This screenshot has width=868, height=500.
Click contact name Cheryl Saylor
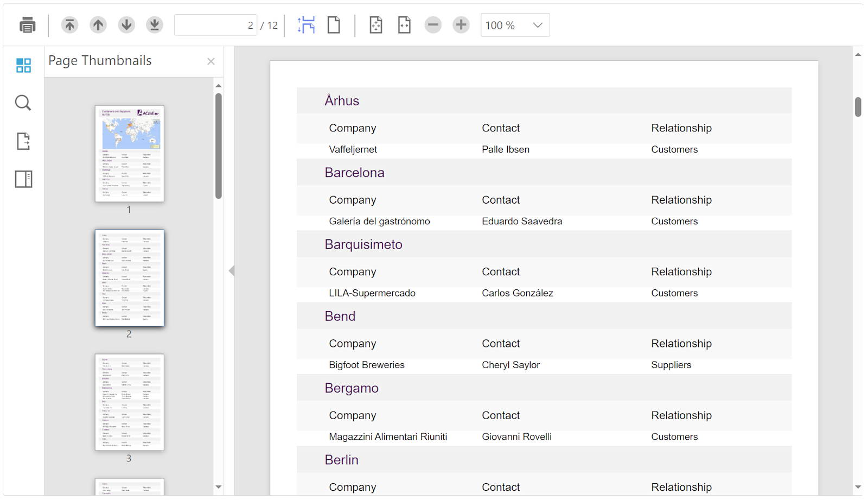click(511, 365)
